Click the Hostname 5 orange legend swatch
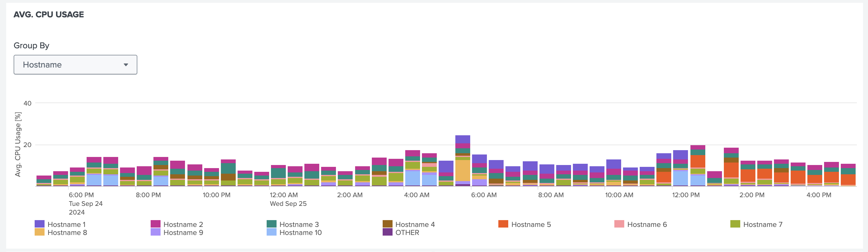 (x=503, y=224)
